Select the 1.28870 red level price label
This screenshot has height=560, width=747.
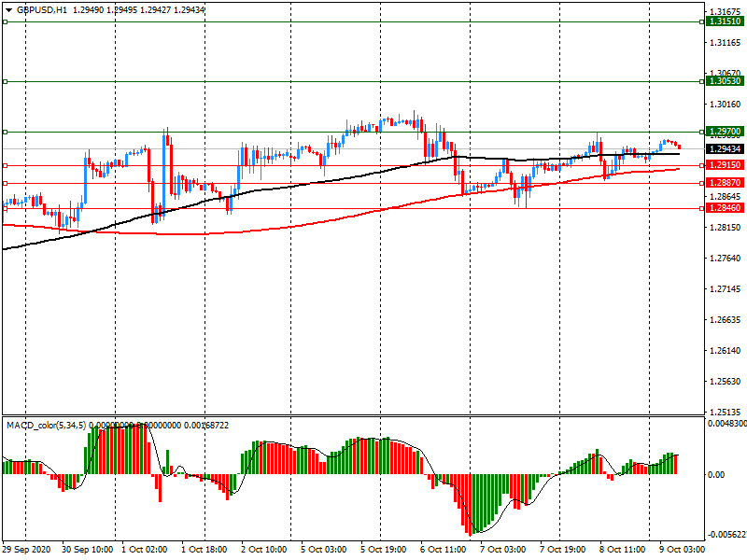click(726, 183)
